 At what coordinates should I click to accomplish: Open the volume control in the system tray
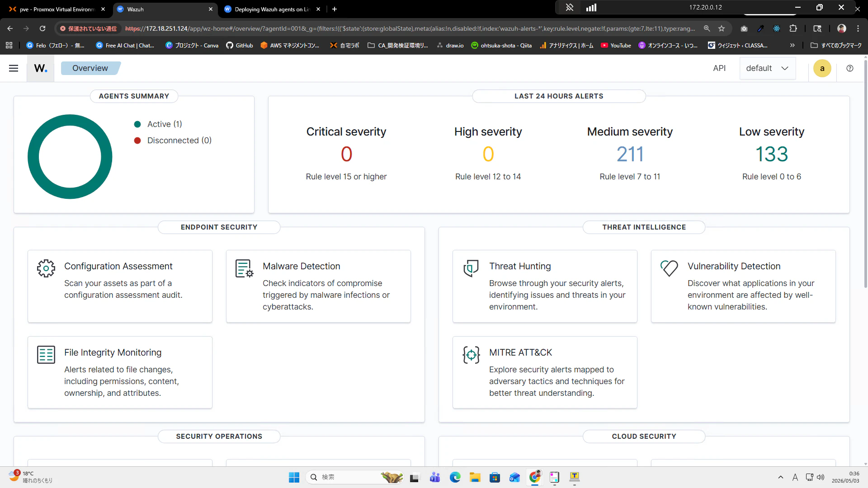pyautogui.click(x=821, y=477)
